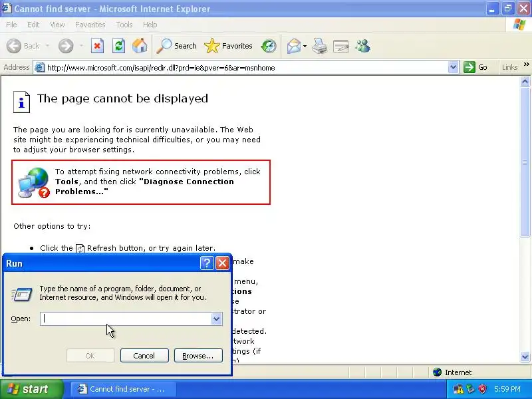532x399 pixels.
Task: Open the Favorites menu
Action: [90, 25]
